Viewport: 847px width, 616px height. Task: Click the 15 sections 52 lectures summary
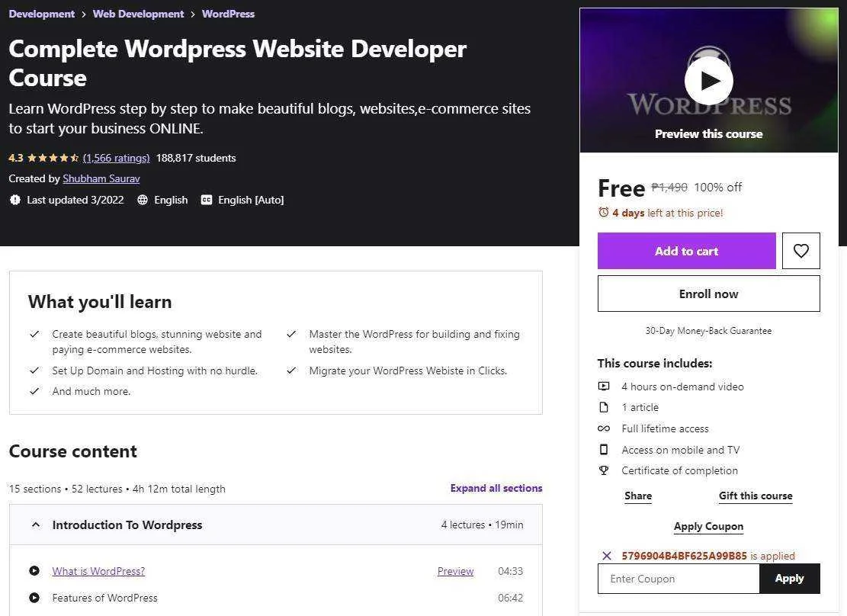pyautogui.click(x=117, y=489)
